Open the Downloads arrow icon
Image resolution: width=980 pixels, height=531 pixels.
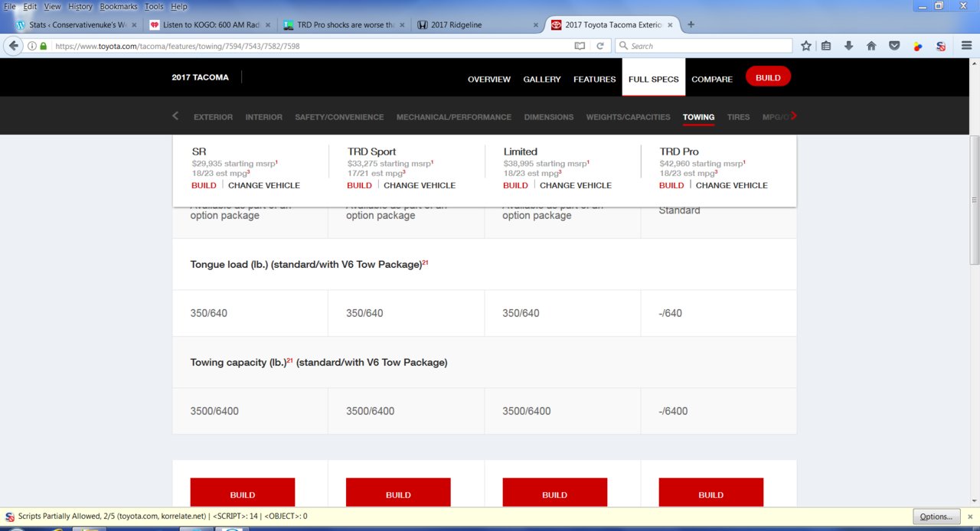pos(848,46)
